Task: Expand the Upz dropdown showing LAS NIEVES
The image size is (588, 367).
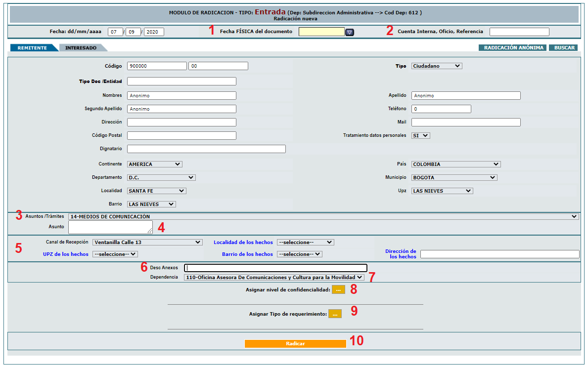Action: tap(442, 191)
